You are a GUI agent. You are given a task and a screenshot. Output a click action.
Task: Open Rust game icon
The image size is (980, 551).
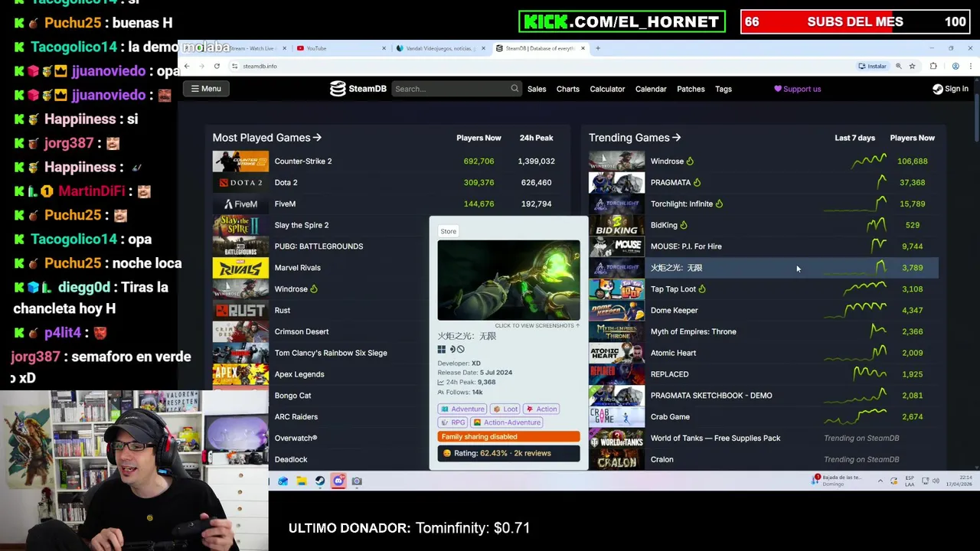240,311
